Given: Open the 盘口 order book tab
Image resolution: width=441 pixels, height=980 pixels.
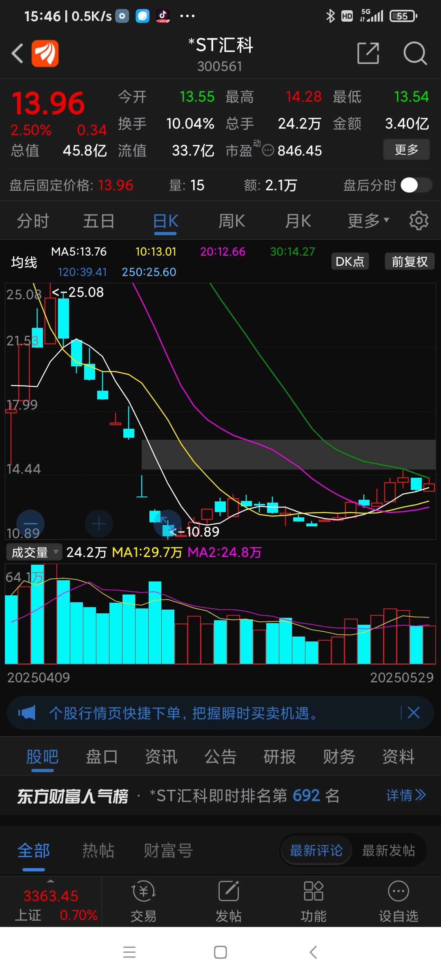Looking at the screenshot, I should click(102, 757).
